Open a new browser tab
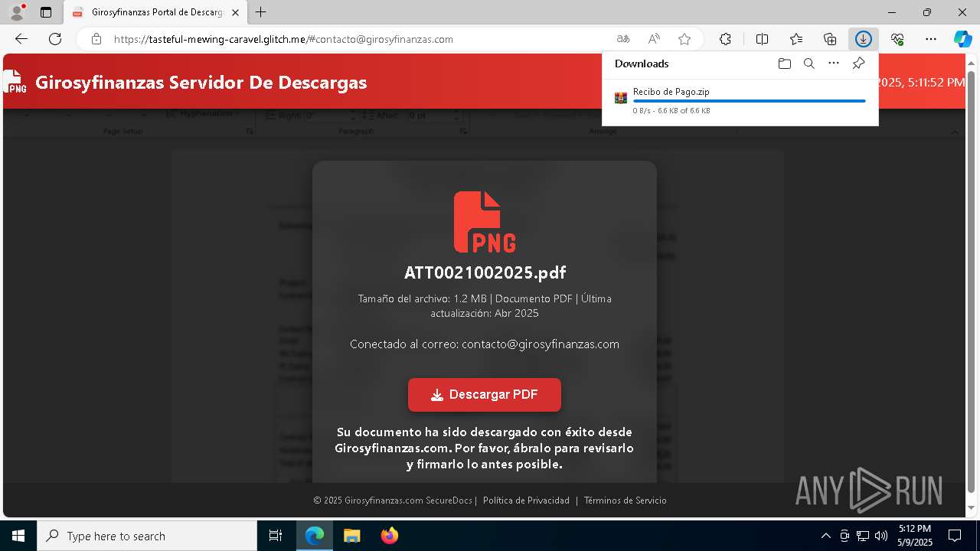The height and width of the screenshot is (551, 980). point(261,12)
